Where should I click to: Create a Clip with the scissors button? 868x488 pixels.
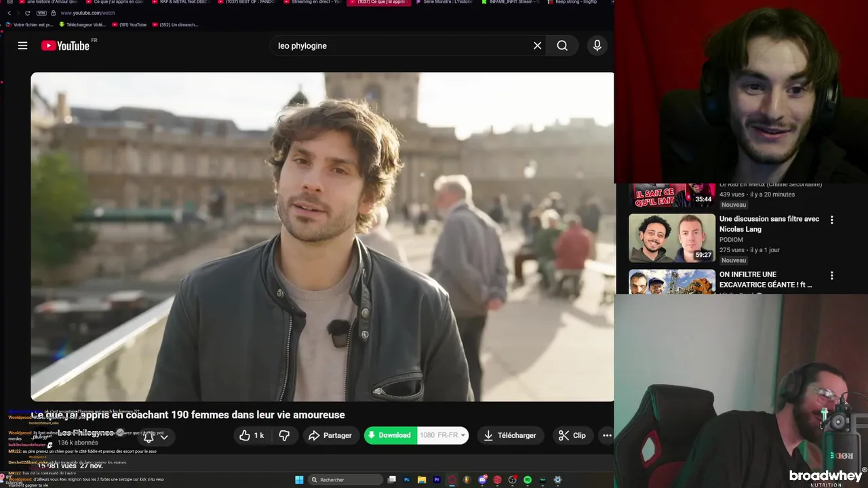[x=572, y=435]
